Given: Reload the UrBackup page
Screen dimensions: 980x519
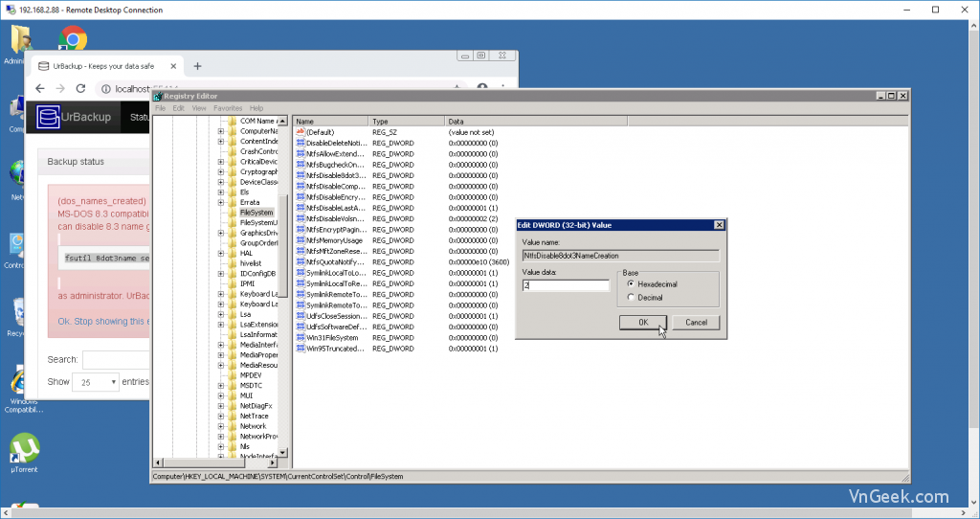Looking at the screenshot, I should (x=80, y=89).
